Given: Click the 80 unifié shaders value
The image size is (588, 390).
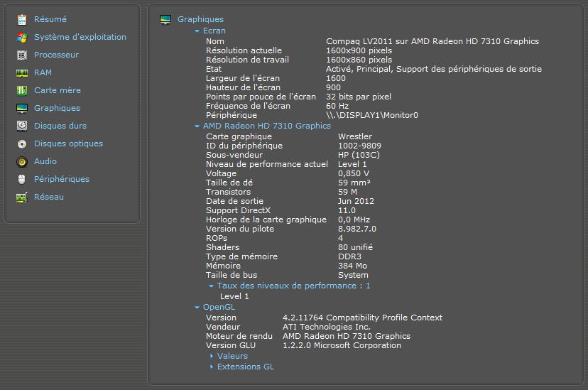Looking at the screenshot, I should pyautogui.click(x=355, y=247).
